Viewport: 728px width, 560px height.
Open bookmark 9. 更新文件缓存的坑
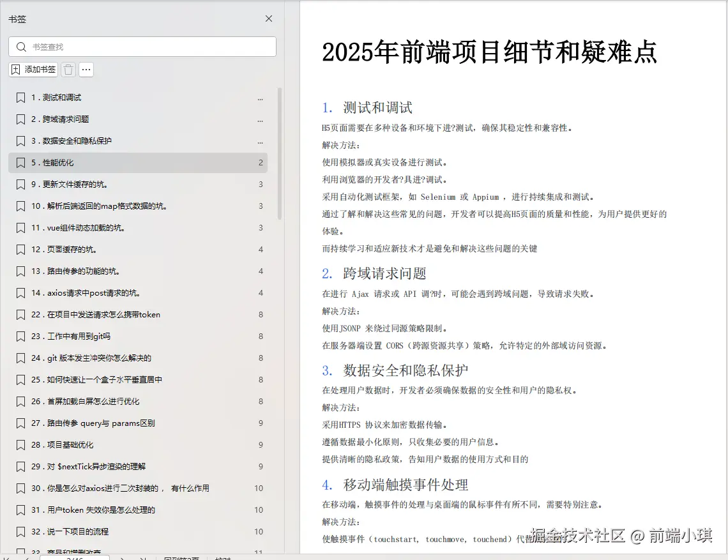pos(138,185)
